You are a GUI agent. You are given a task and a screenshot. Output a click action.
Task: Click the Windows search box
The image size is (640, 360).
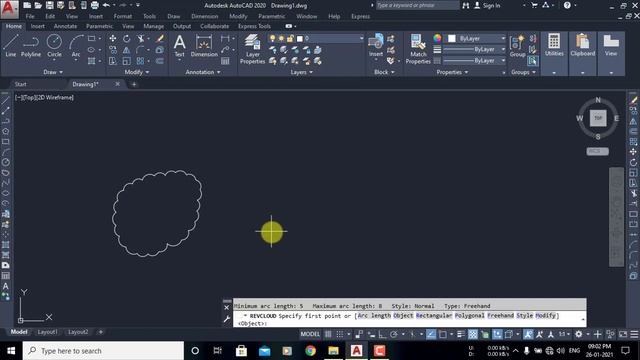click(103, 351)
